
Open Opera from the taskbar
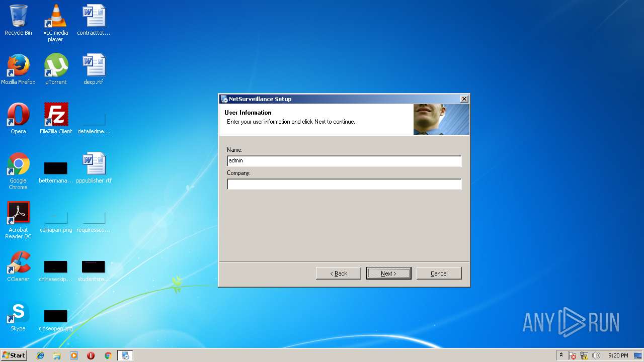[x=91, y=355]
